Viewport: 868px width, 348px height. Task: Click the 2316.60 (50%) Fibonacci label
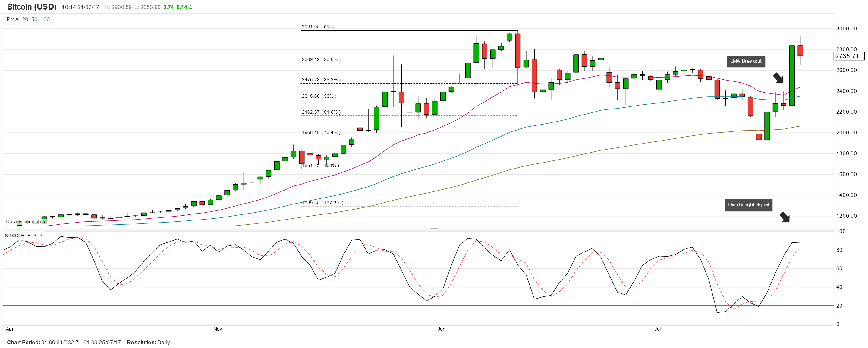point(319,96)
